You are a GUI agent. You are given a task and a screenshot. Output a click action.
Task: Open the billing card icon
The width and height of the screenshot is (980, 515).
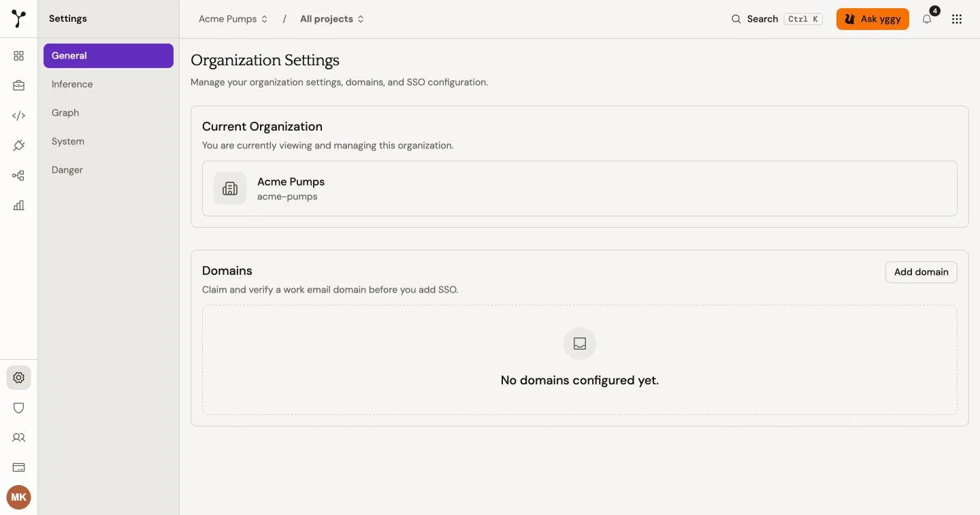[x=18, y=467]
